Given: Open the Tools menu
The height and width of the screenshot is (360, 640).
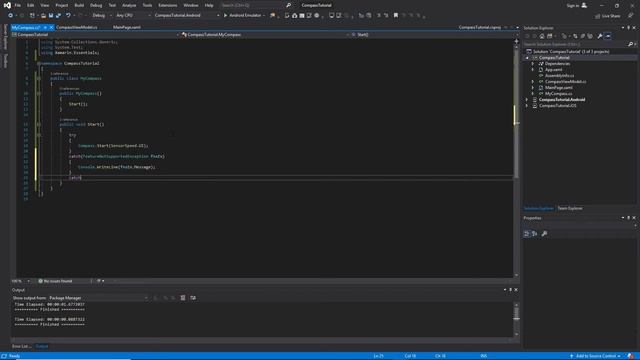Looking at the screenshot, I should click(147, 5).
